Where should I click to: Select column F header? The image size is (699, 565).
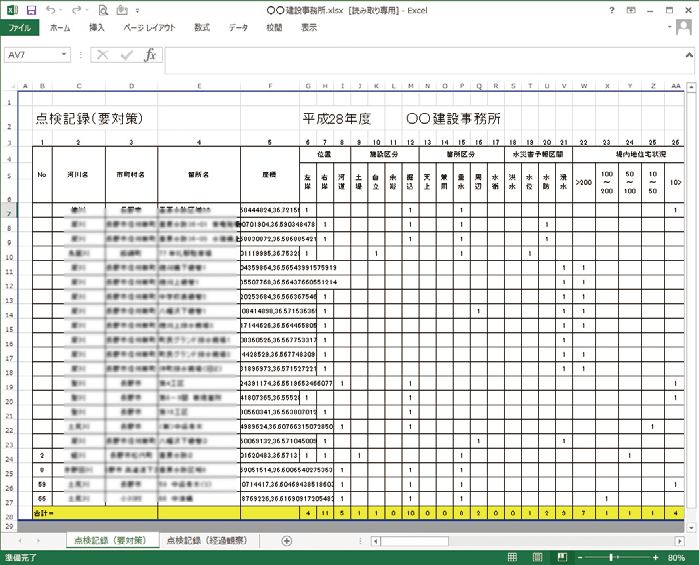[x=270, y=86]
